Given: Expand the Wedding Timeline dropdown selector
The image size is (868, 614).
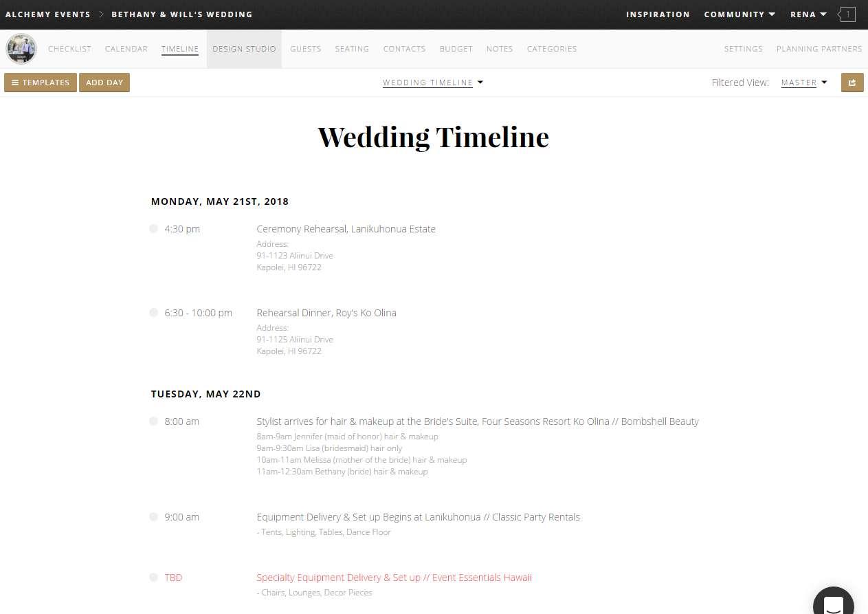Looking at the screenshot, I should pos(433,83).
